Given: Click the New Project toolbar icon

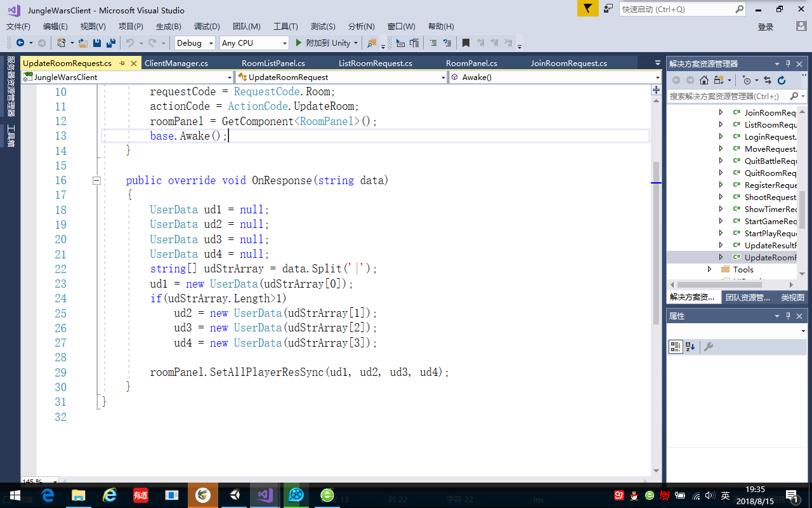Looking at the screenshot, I should [62, 43].
